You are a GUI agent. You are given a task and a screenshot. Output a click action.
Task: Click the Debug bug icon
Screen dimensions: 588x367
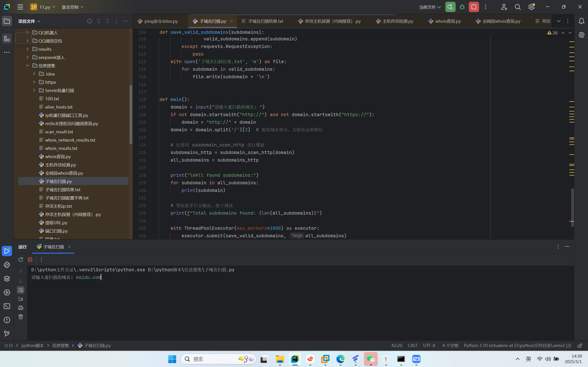pyautogui.click(x=462, y=7)
